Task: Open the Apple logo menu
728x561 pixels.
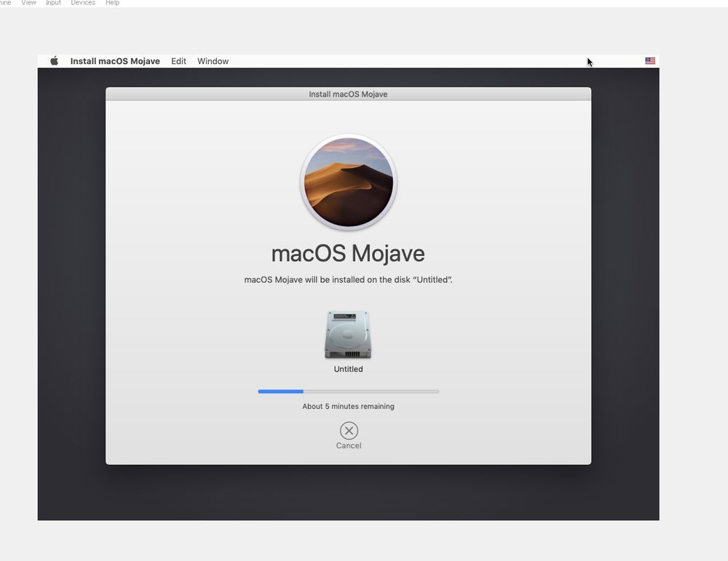Action: click(55, 61)
